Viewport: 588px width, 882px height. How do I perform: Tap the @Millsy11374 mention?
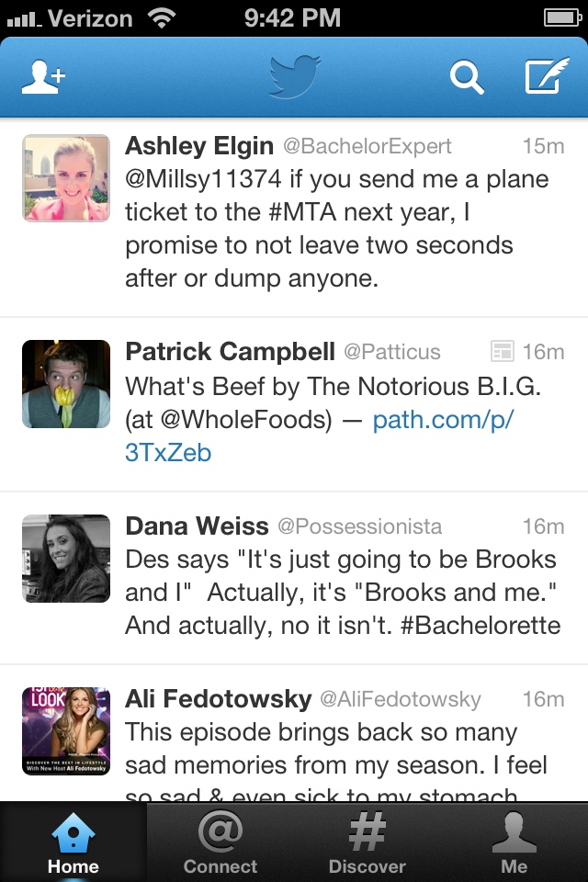[205, 178]
